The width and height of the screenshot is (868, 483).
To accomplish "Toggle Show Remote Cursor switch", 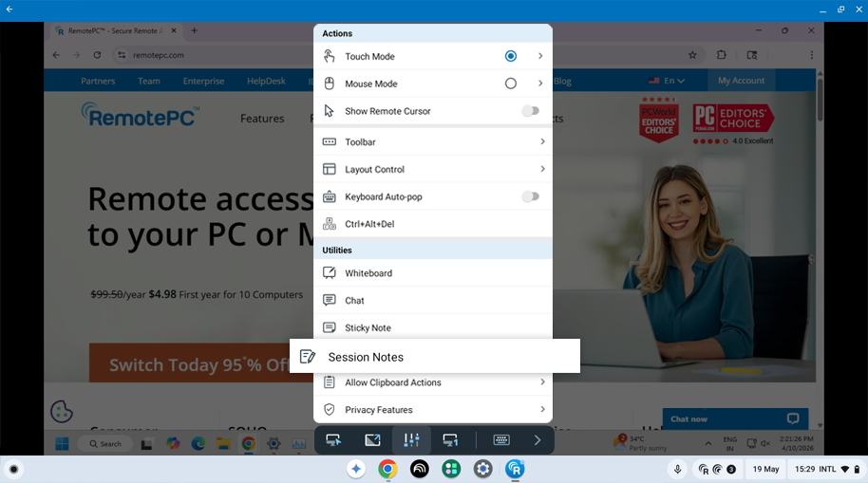I will [x=530, y=111].
